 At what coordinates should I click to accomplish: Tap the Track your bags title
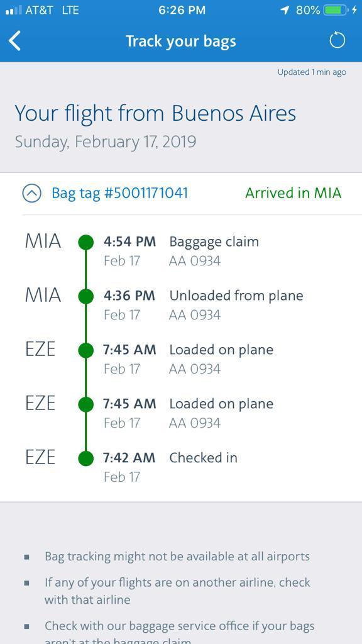(180, 42)
